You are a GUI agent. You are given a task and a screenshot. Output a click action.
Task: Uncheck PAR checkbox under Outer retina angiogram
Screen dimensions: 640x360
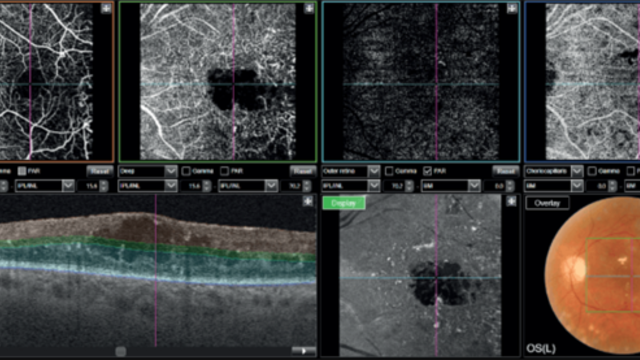coord(427,171)
